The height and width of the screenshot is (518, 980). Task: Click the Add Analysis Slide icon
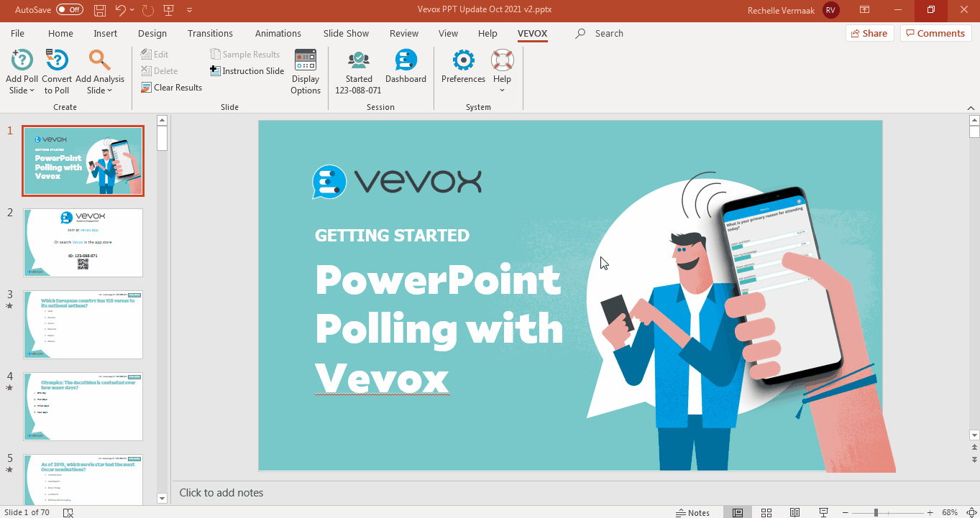coord(99,60)
